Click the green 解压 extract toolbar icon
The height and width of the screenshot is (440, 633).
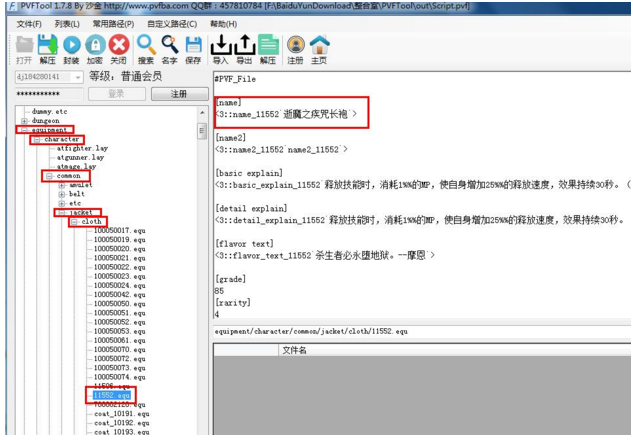(x=48, y=46)
